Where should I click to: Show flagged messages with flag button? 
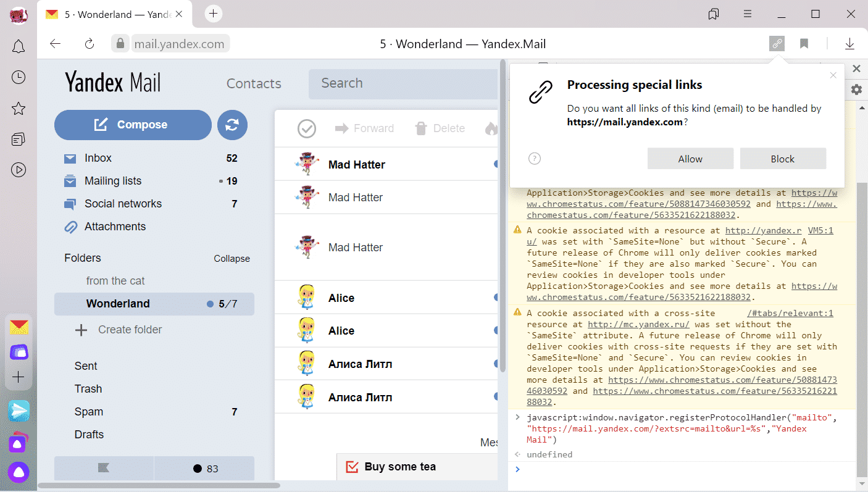(104, 468)
